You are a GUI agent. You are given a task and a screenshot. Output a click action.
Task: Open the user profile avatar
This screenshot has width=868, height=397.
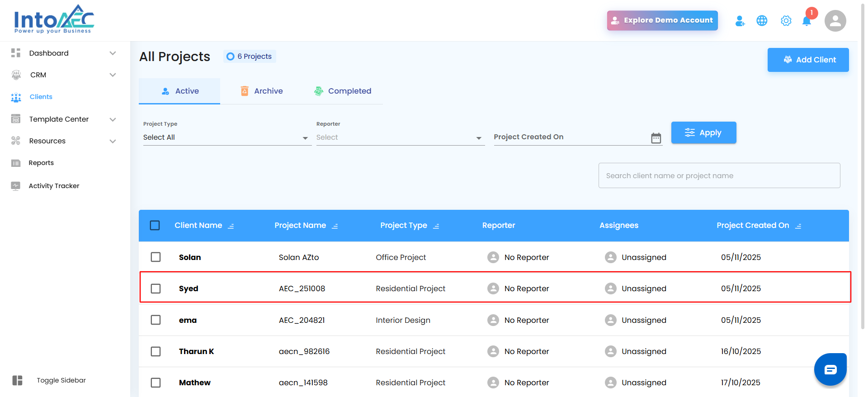tap(835, 21)
